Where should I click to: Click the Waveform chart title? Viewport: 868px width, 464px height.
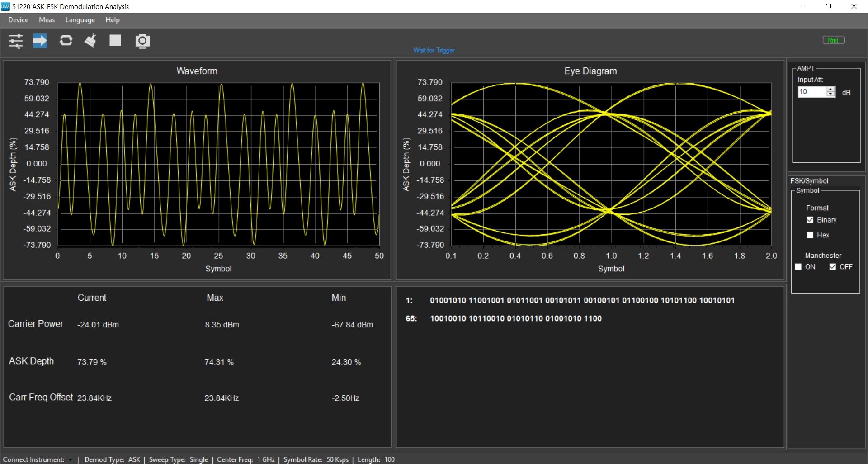(x=197, y=71)
